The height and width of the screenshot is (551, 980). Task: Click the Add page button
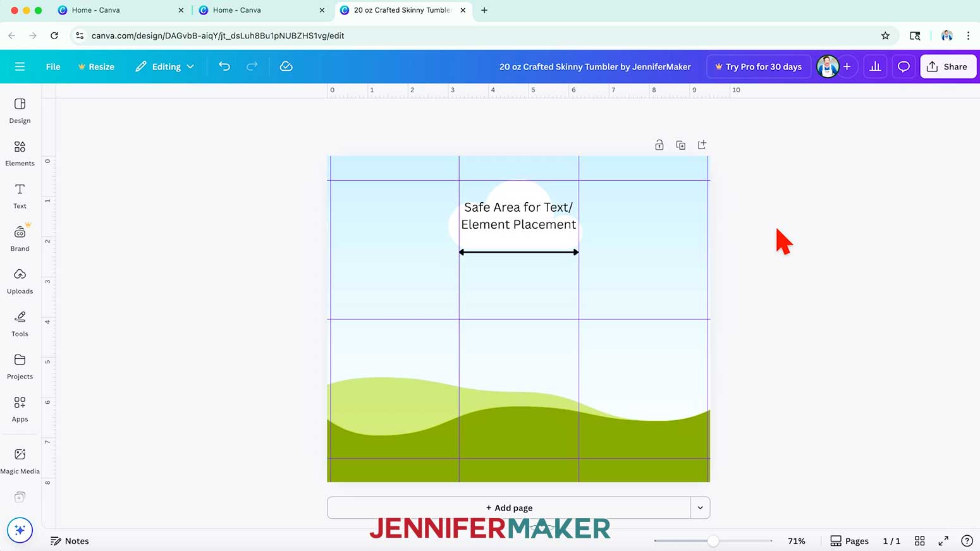pos(509,507)
